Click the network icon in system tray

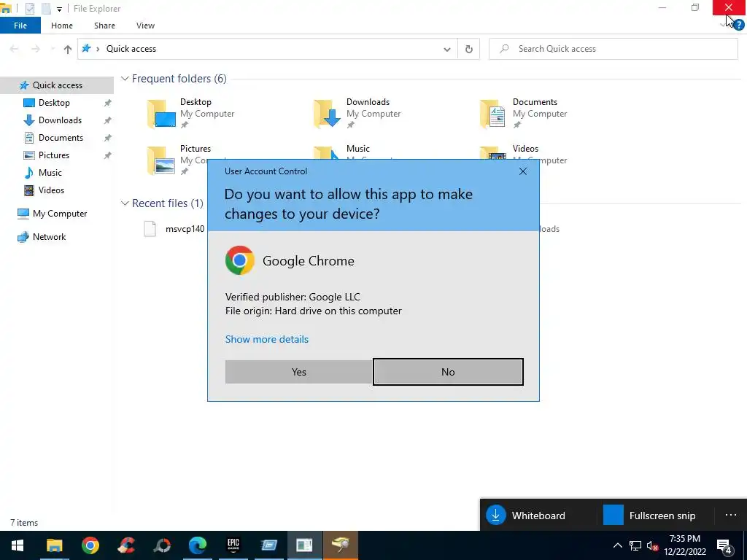635,545
